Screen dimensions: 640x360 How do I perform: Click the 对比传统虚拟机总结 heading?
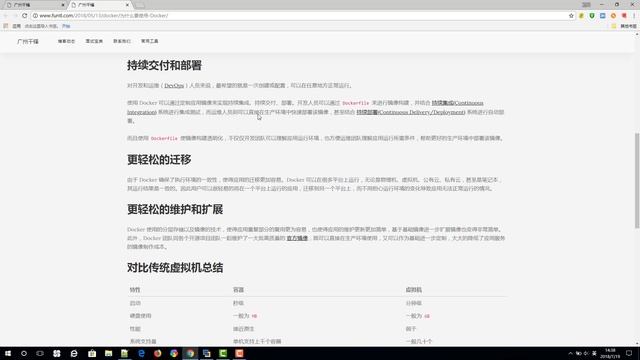pos(175,268)
